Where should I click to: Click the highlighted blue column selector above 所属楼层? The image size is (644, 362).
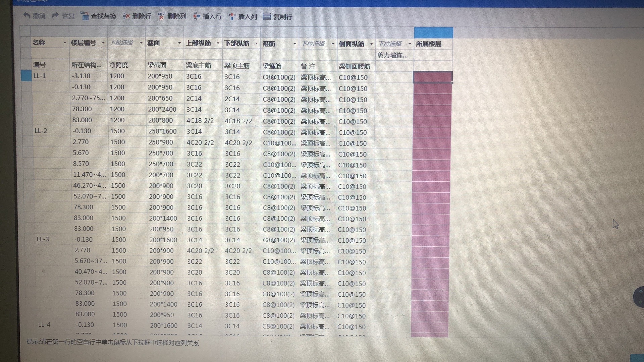tap(433, 33)
